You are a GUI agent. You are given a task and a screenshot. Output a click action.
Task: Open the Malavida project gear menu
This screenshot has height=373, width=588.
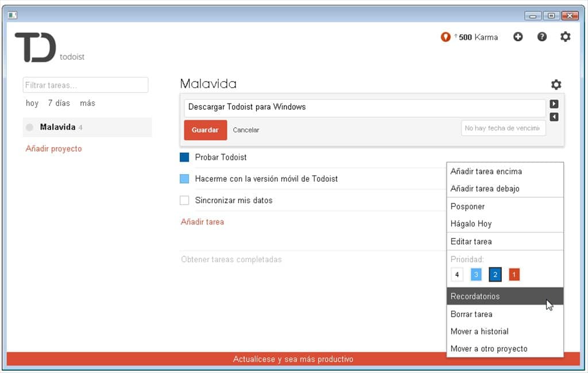556,84
